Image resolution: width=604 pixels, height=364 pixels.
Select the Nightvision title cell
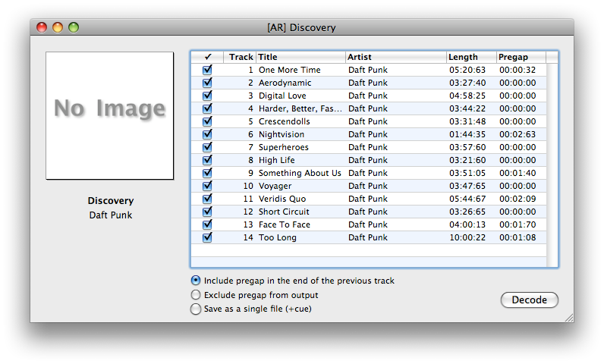tap(282, 134)
